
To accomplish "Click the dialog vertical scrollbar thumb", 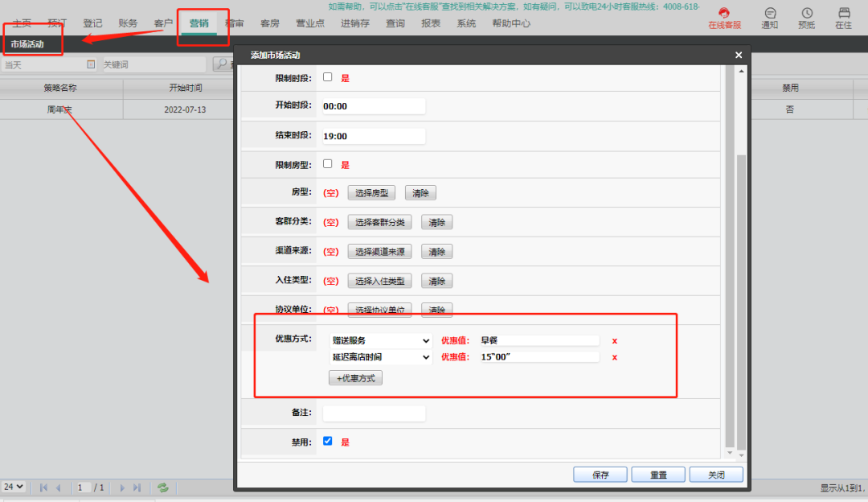I will pos(741,302).
